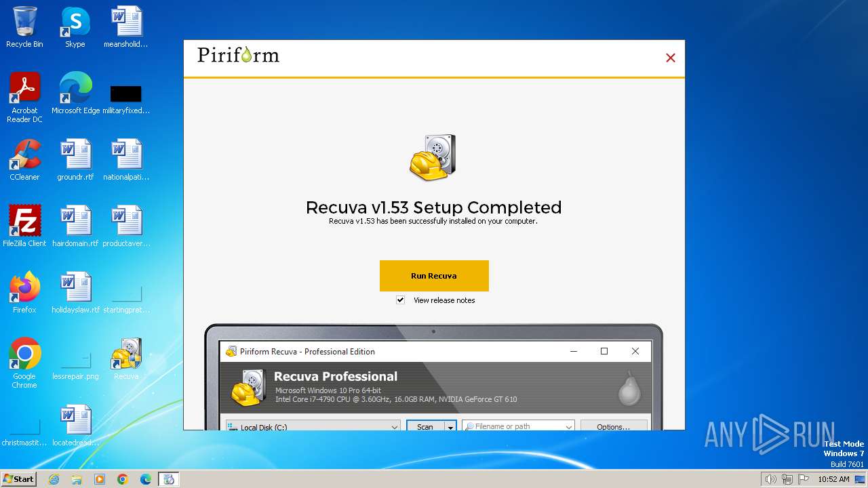Click the Recuva installer taskbar button
The height and width of the screenshot is (488, 868).
point(169,479)
